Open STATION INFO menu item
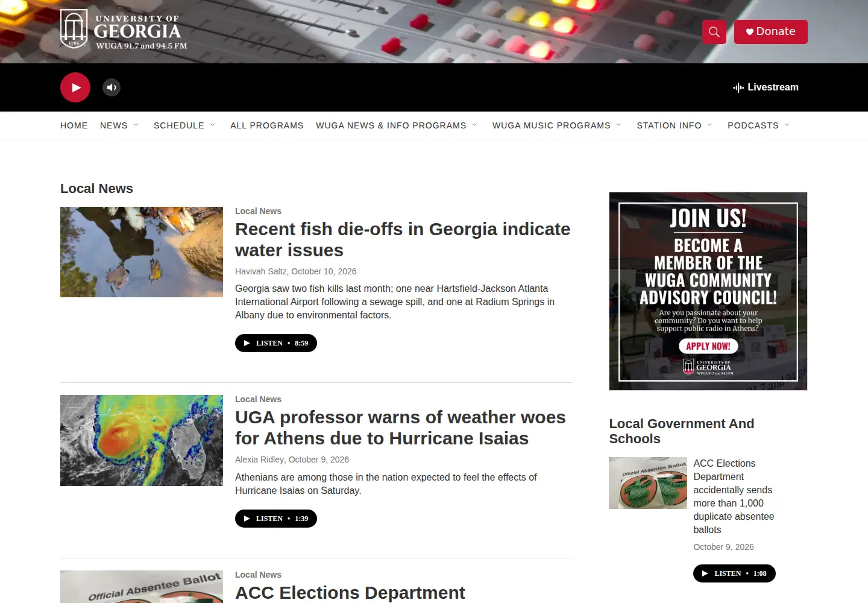The height and width of the screenshot is (603, 868). point(669,125)
